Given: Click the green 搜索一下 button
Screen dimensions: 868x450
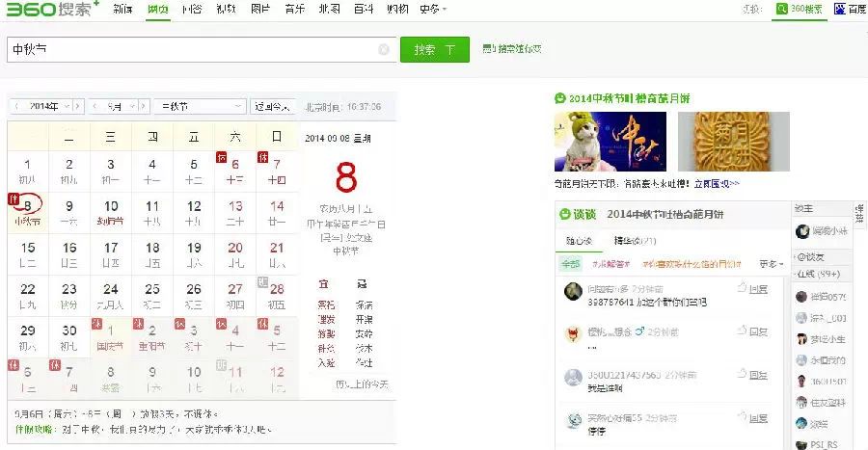Looking at the screenshot, I should (435, 50).
